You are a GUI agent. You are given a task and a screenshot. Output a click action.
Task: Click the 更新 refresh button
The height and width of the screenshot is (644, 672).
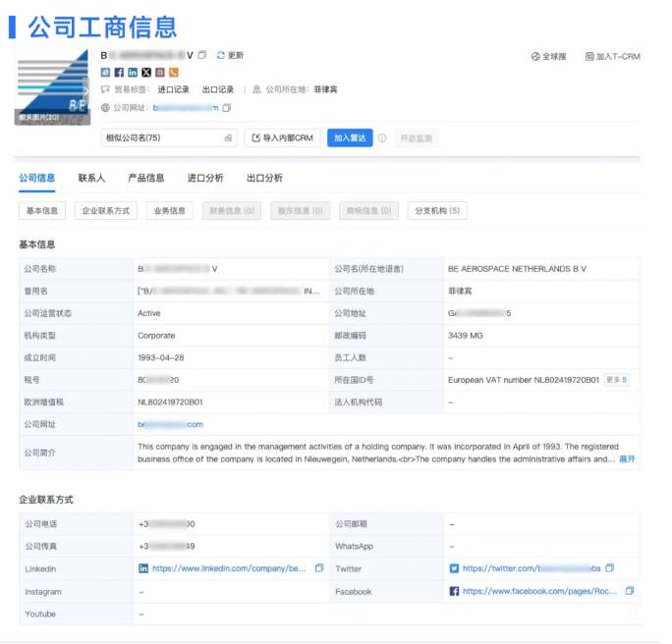tap(230, 55)
